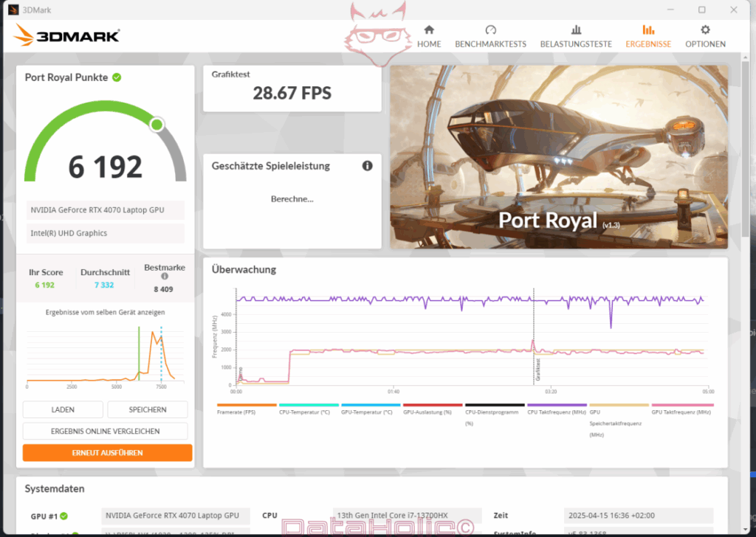Click ERNEUT AUSFÜHREN button
This screenshot has width=756, height=537.
pyautogui.click(x=107, y=453)
